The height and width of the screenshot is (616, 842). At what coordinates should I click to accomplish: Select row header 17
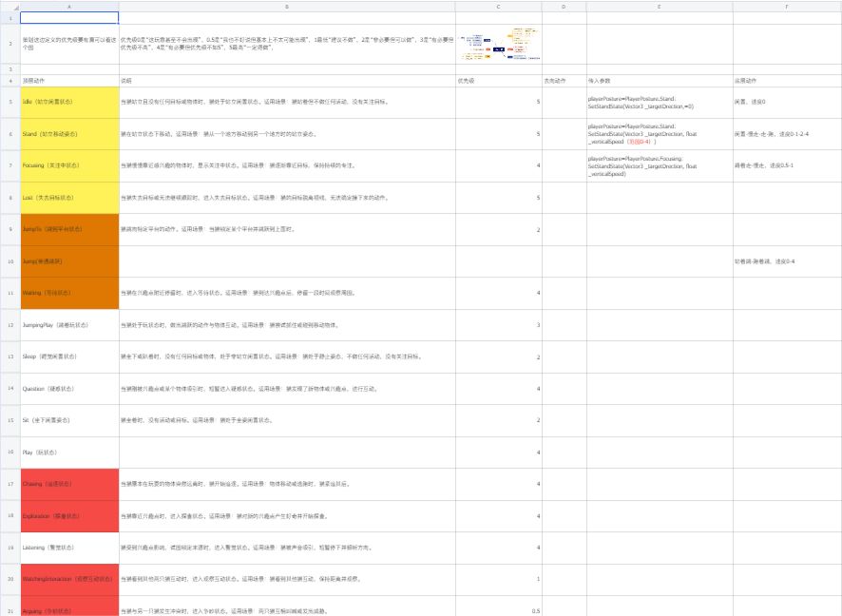(x=10, y=484)
